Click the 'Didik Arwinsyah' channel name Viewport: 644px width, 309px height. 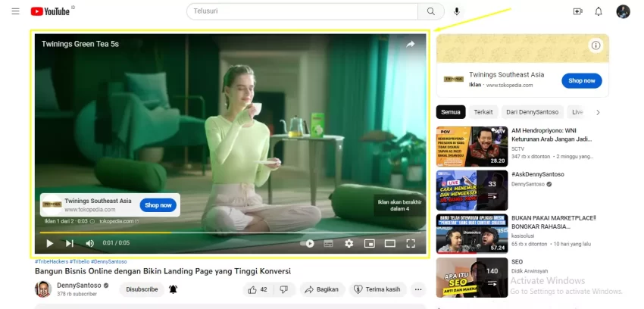pos(531,271)
